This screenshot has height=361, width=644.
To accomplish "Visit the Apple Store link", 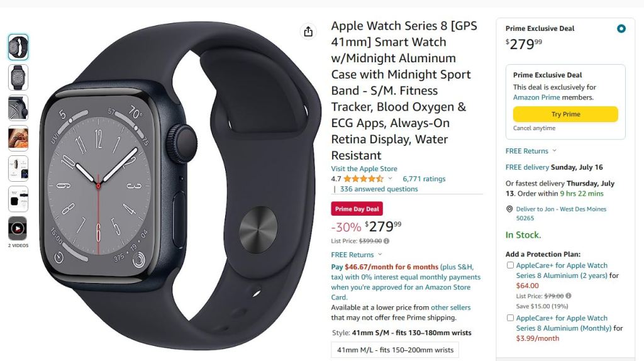I will pos(364,169).
